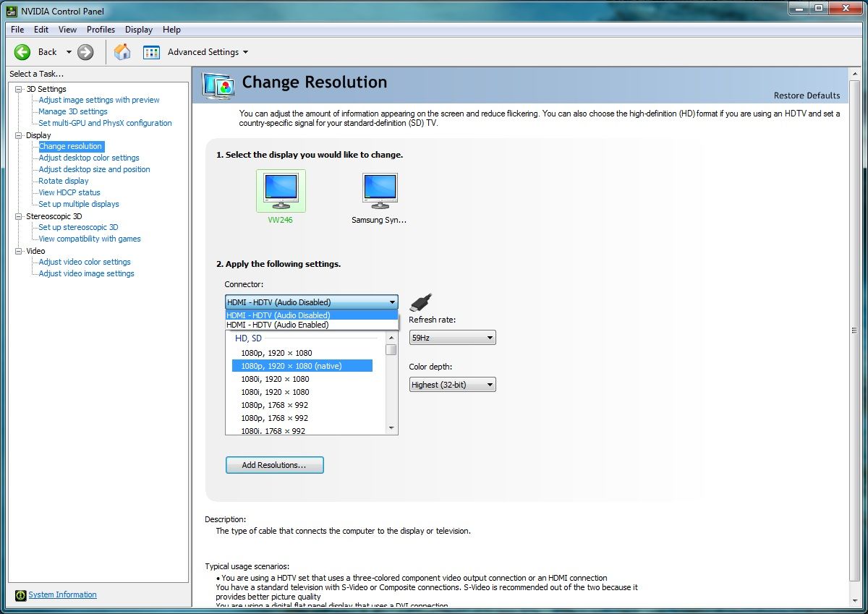Click the Change Resolution header monitor icon
The image size is (868, 614).
[218, 85]
